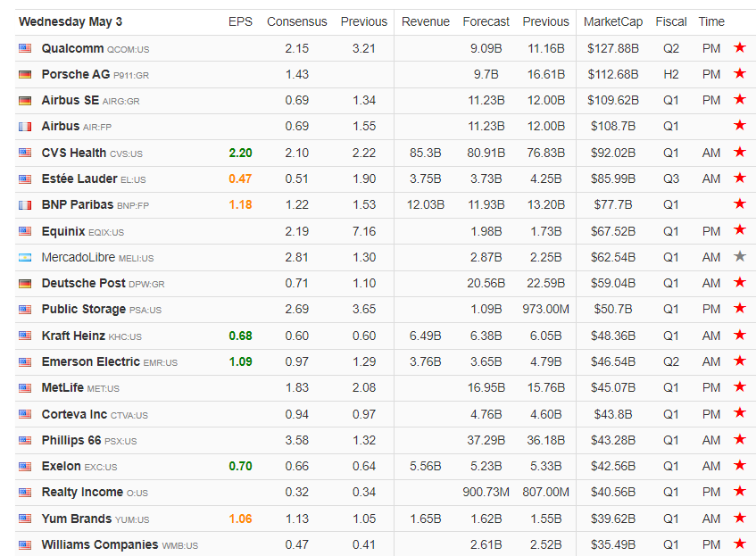Toggle the star for Yum Brands
The height and width of the screenshot is (556, 756).
point(740,518)
